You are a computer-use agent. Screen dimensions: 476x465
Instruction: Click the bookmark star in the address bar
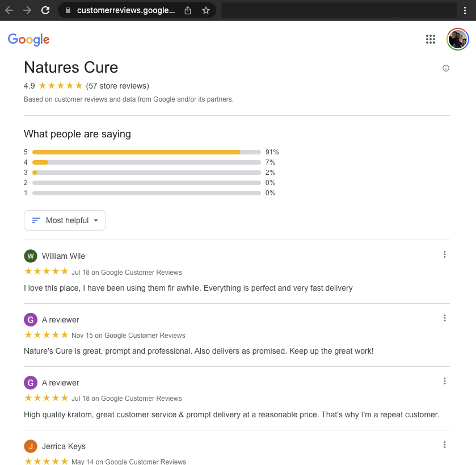point(205,10)
